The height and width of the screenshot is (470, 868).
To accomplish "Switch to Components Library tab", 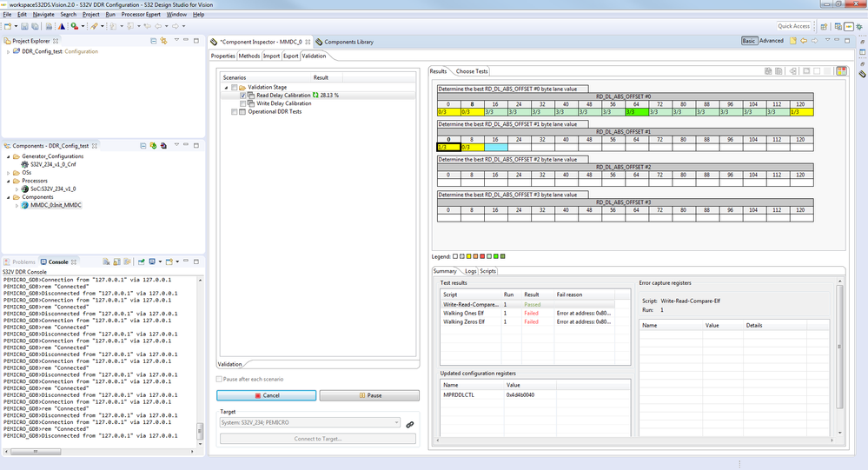I will 344,42.
